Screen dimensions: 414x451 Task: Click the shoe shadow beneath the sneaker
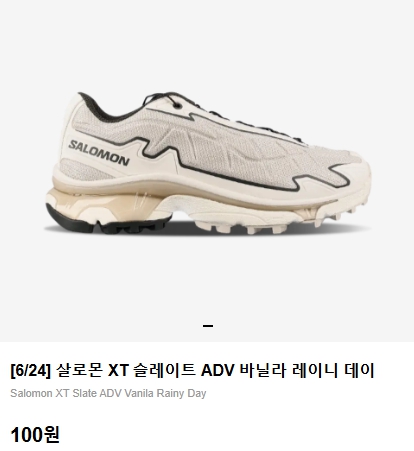pyautogui.click(x=207, y=229)
